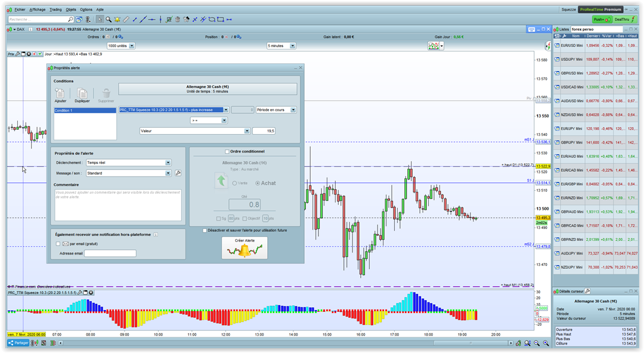
Task: Open the Aide menu
Action: [x=100, y=10]
